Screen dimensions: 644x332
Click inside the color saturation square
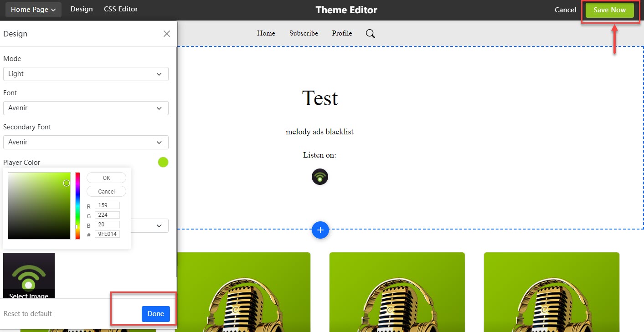tap(39, 205)
